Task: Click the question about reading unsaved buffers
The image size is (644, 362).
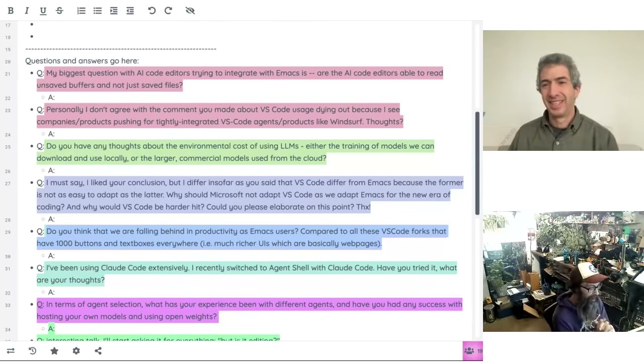Action: click(239, 79)
